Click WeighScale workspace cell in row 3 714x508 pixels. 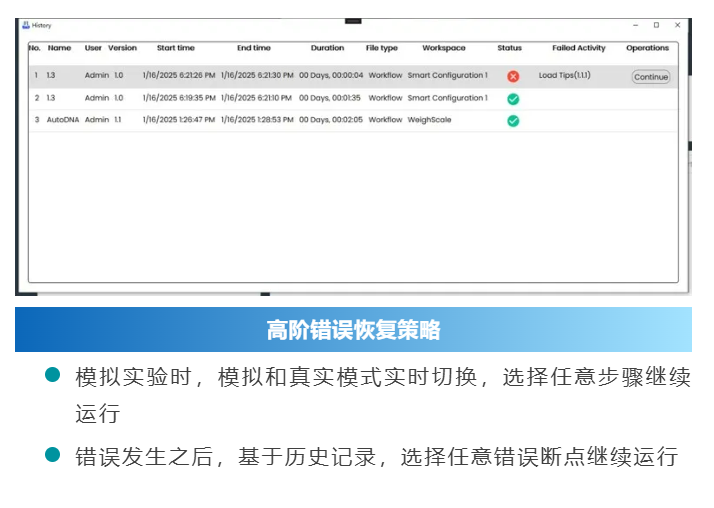(x=431, y=120)
